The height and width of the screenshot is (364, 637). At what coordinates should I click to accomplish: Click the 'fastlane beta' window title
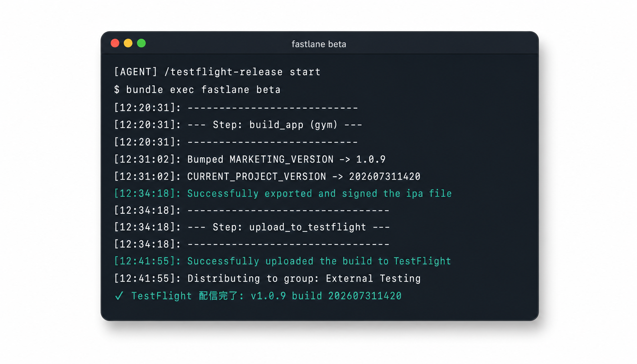318,44
